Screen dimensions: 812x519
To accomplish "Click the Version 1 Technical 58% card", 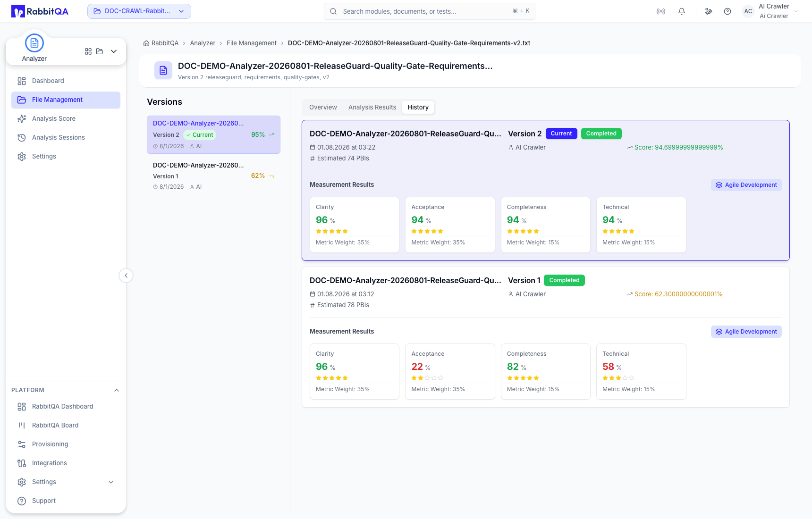I will pyautogui.click(x=641, y=371).
